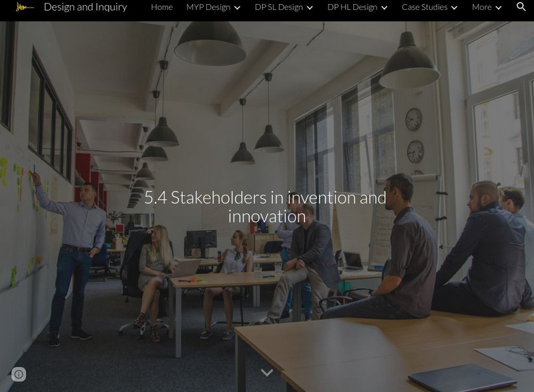The width and height of the screenshot is (534, 392).
Task: Go to the Home page
Action: [162, 7]
